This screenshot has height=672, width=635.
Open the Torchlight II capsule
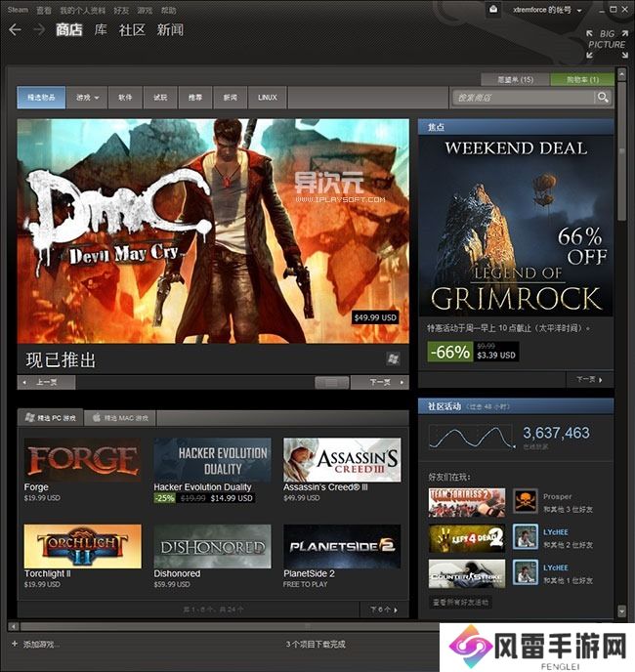click(x=82, y=546)
